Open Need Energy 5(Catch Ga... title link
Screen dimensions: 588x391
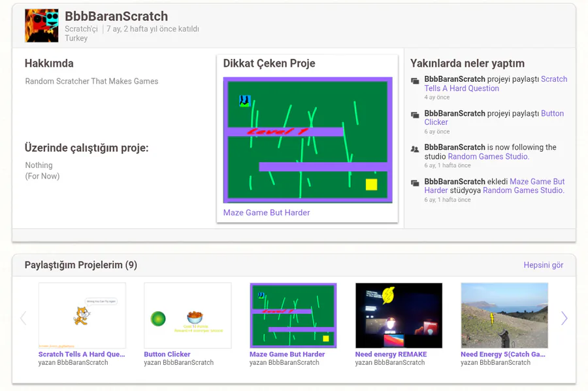503,354
